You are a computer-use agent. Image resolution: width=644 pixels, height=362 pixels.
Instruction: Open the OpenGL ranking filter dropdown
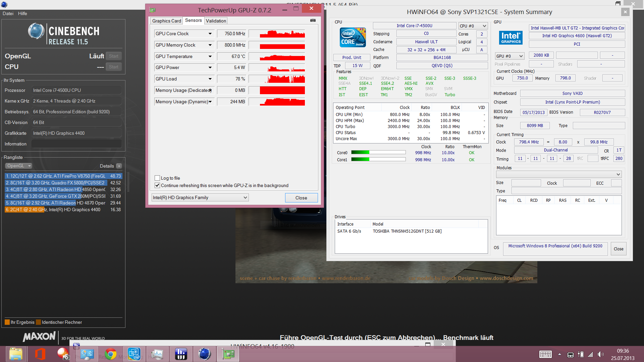(x=19, y=166)
